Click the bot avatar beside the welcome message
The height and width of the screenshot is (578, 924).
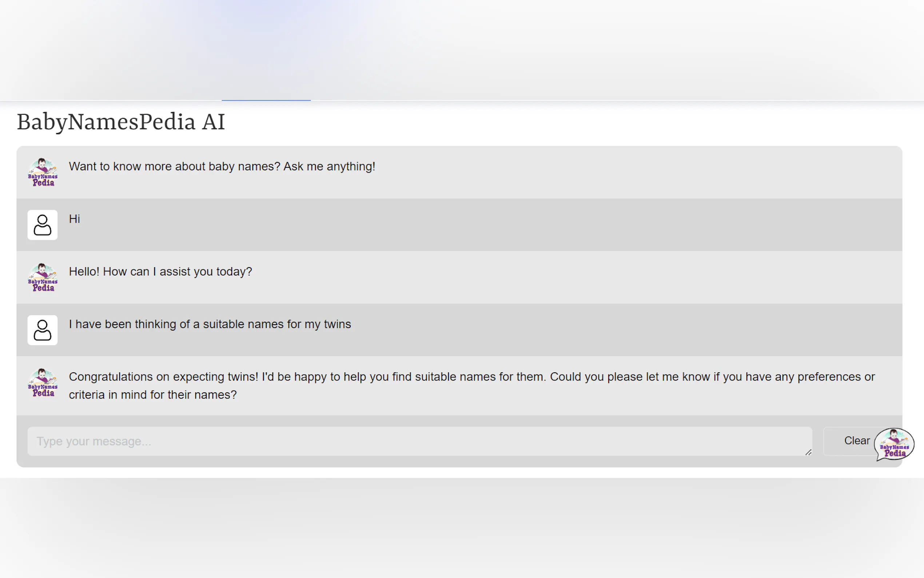pyautogui.click(x=43, y=172)
